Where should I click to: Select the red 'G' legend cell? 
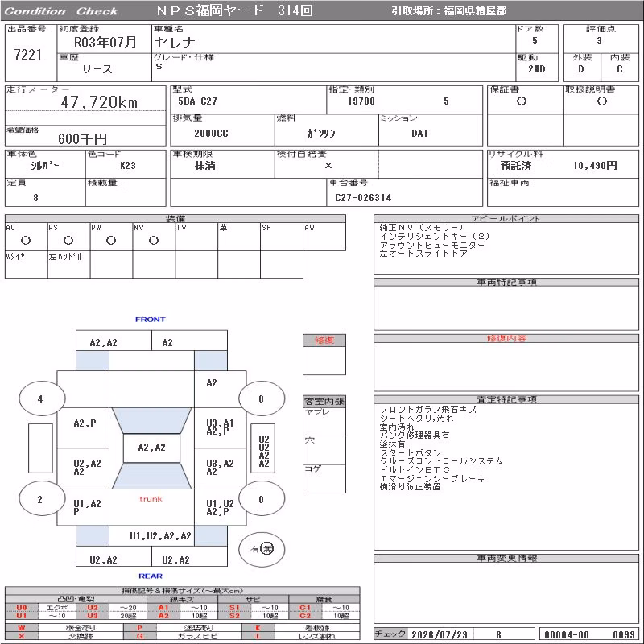coord(139,636)
